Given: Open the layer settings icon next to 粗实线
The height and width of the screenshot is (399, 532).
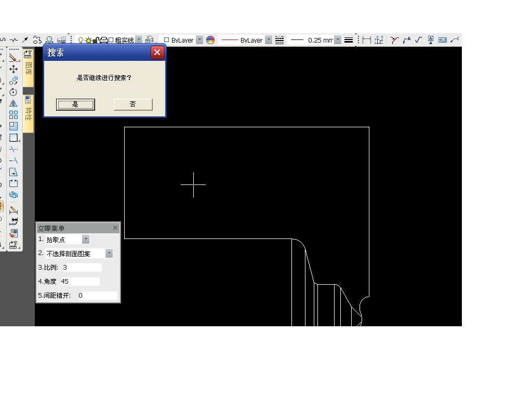Looking at the screenshot, I should [x=150, y=40].
